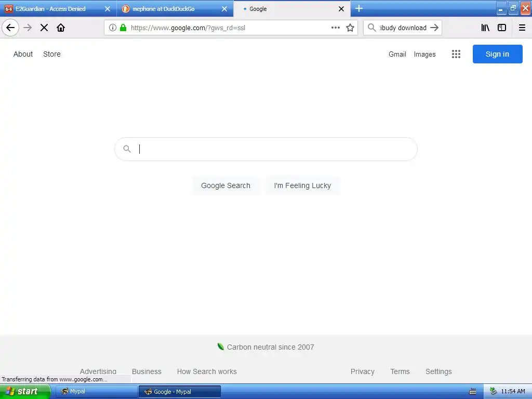Open the Settings footer link
The width and height of the screenshot is (532, 399).
[438, 371]
